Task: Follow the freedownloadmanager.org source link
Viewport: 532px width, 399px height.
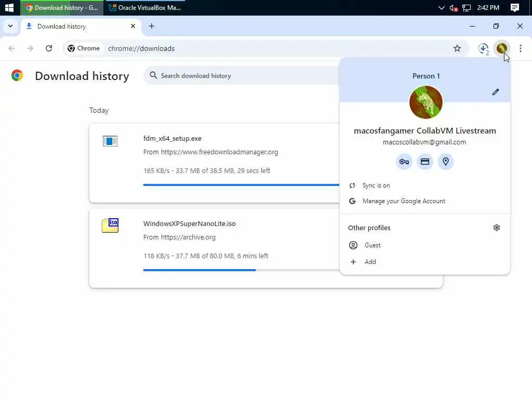Action: (x=219, y=152)
